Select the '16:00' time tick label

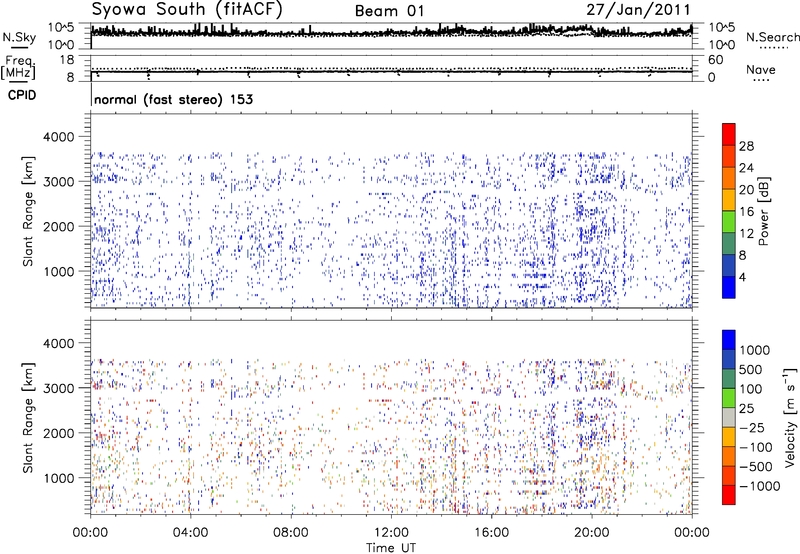[x=491, y=533]
